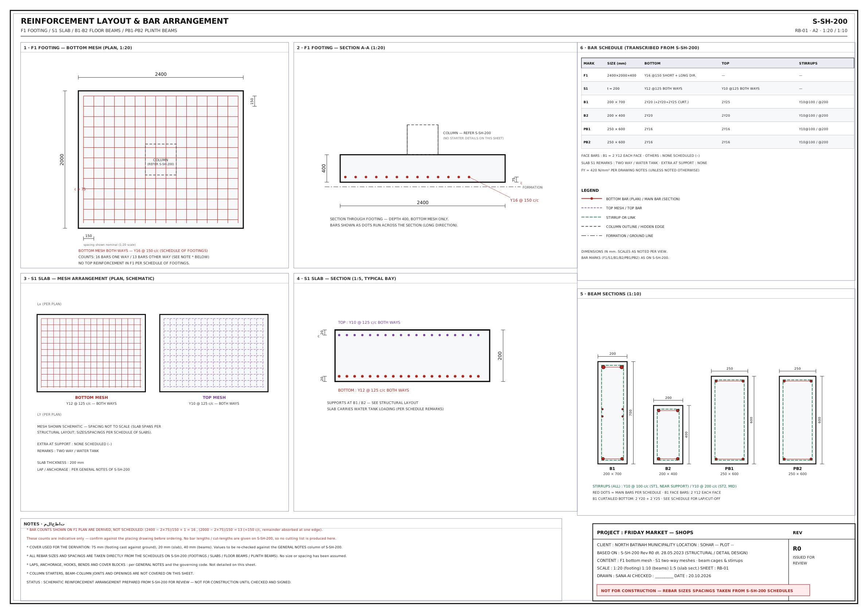
Task: Click the dash-dot formation line legend symbol
Action: point(592,236)
